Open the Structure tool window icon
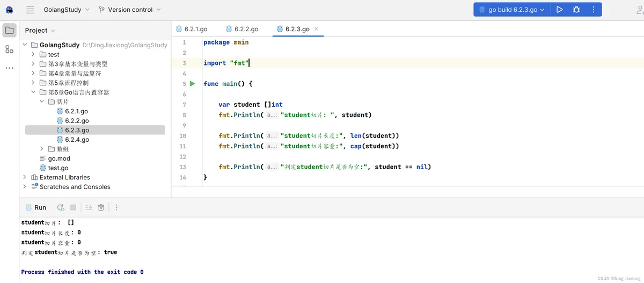This screenshot has width=644, height=283. coord(9,49)
